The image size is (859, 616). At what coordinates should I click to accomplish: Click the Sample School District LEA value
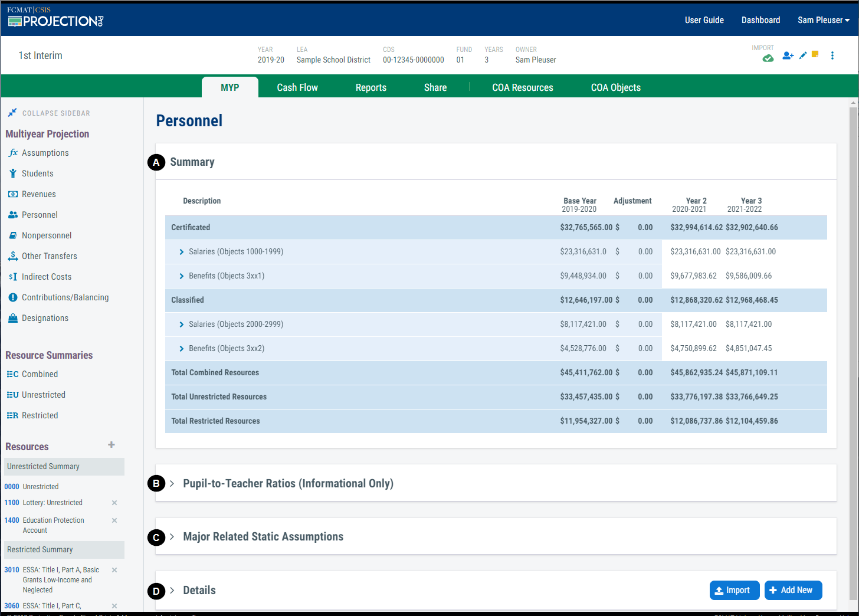point(333,60)
